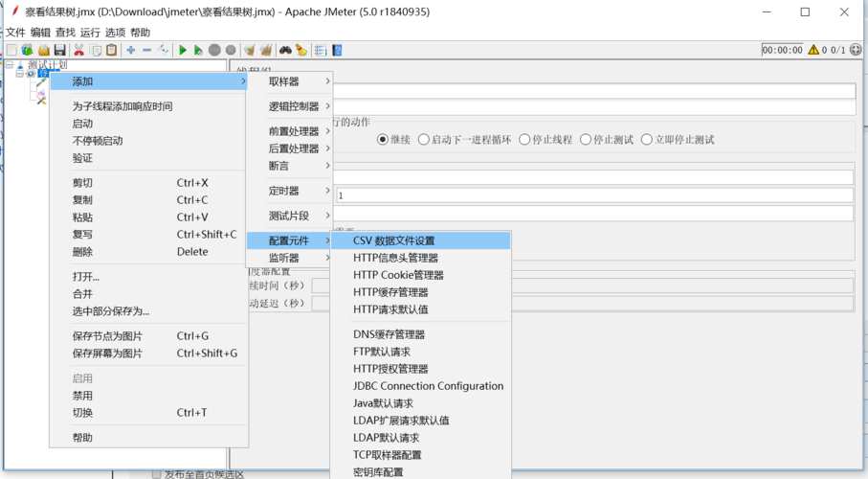Click the Shutdown test icon
The width and height of the screenshot is (868, 479).
[x=231, y=51]
